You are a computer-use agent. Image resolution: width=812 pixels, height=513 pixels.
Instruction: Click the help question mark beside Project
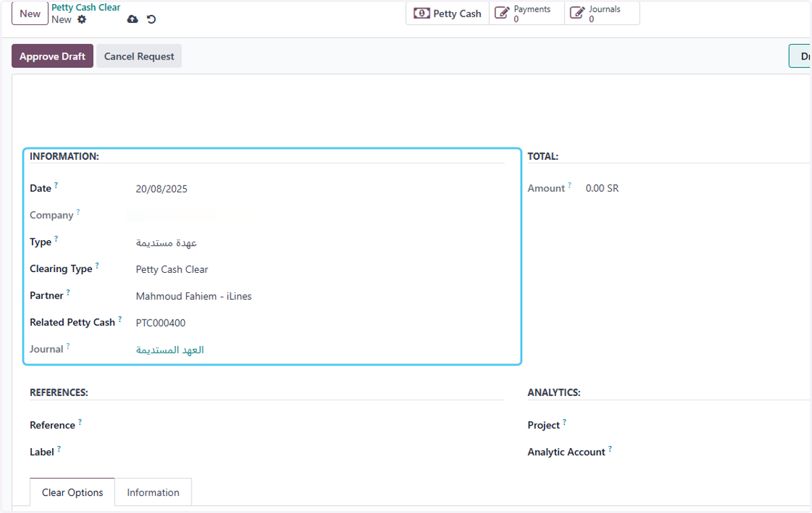pyautogui.click(x=564, y=422)
